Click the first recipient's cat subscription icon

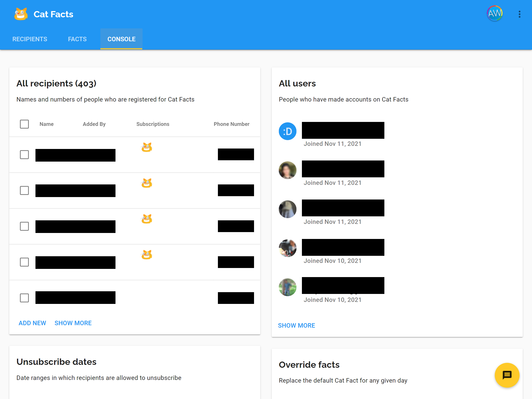pyautogui.click(x=147, y=147)
